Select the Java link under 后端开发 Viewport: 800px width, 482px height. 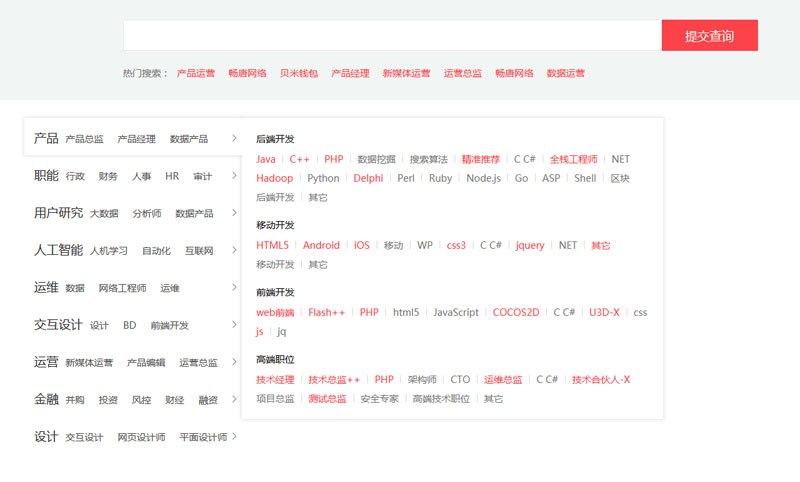(265, 159)
